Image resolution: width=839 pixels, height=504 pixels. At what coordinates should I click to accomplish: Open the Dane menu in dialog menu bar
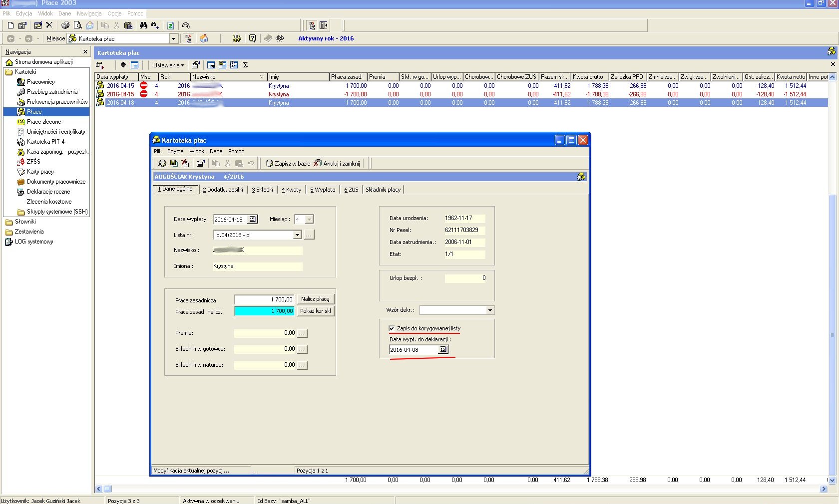tap(216, 151)
